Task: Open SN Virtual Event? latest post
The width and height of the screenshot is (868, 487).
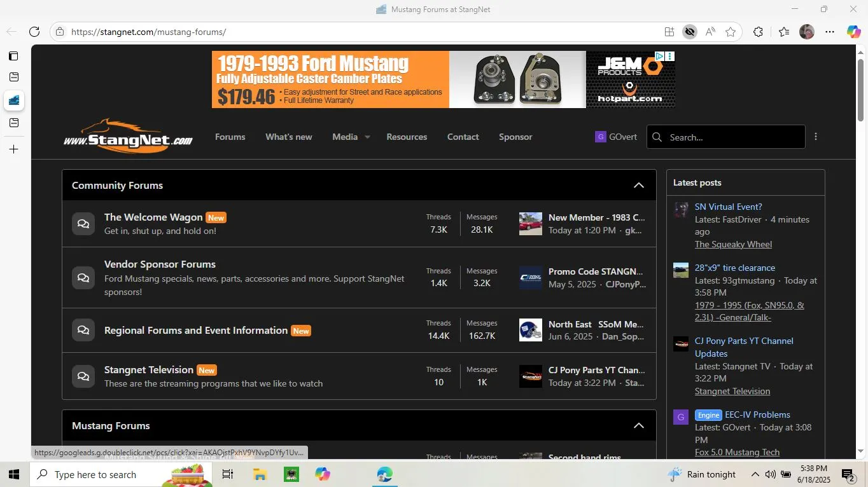Action: click(x=728, y=207)
